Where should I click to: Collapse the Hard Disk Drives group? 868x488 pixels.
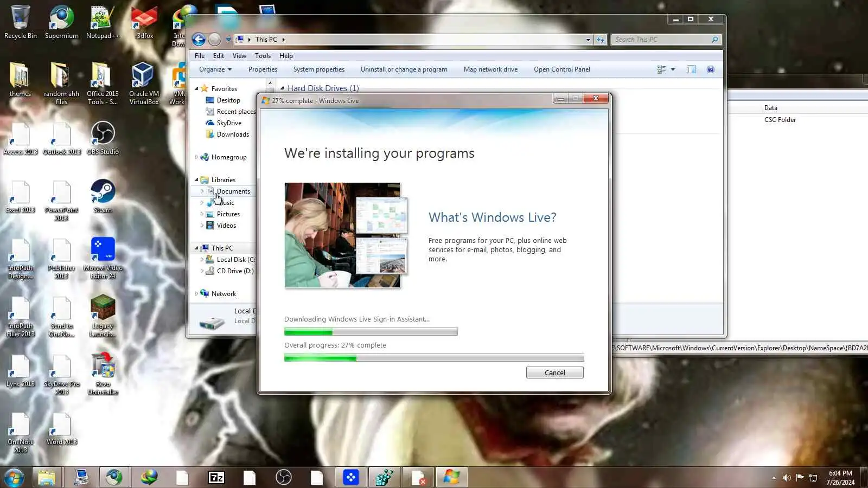point(282,88)
